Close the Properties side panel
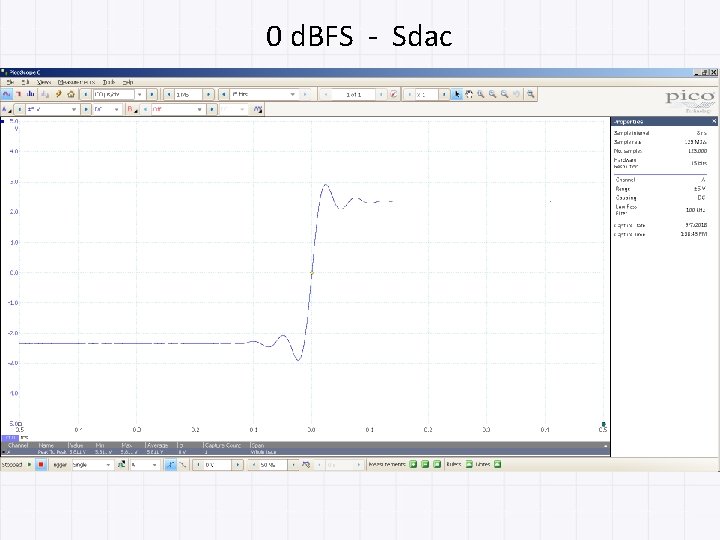 point(714,121)
